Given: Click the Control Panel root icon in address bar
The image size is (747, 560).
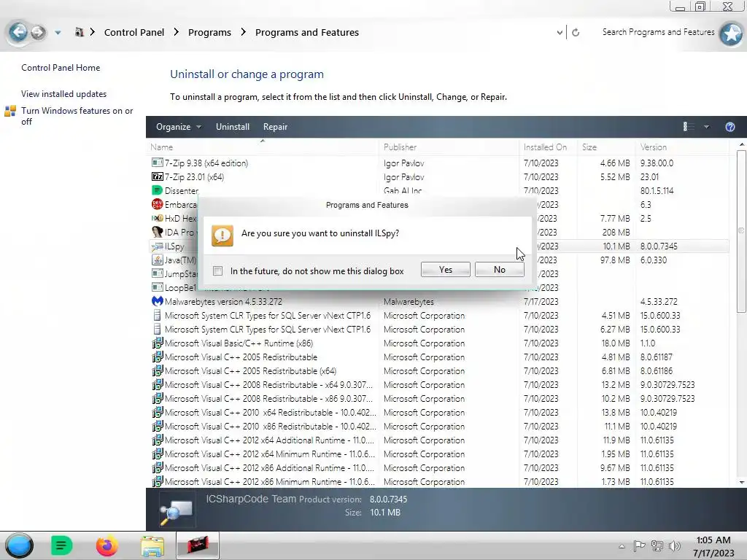Looking at the screenshot, I should (x=79, y=32).
